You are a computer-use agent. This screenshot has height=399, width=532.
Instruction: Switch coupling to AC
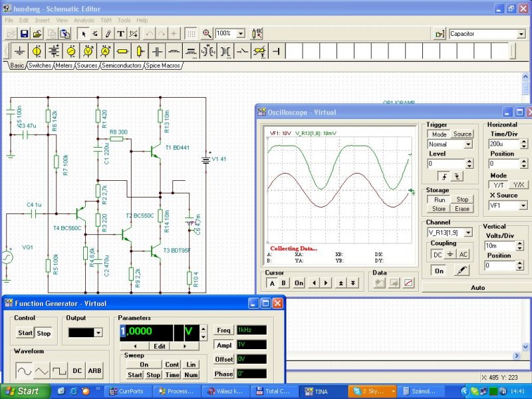pos(464,255)
